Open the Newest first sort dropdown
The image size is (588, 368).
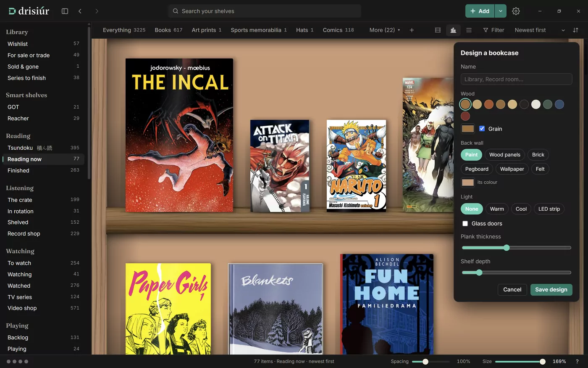point(540,30)
